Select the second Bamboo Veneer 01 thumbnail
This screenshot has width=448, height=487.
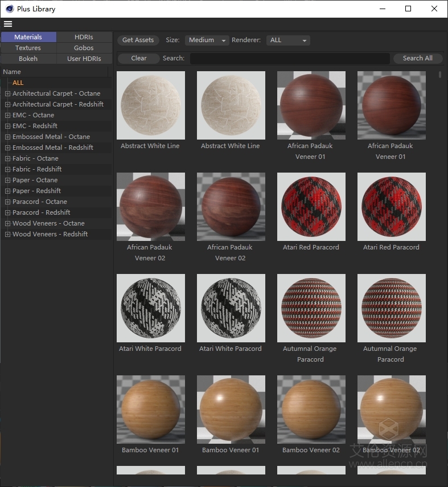[x=231, y=410]
